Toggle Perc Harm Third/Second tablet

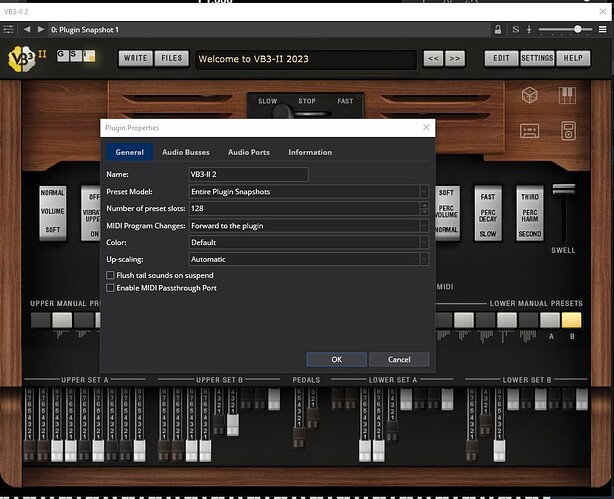pyautogui.click(x=530, y=213)
